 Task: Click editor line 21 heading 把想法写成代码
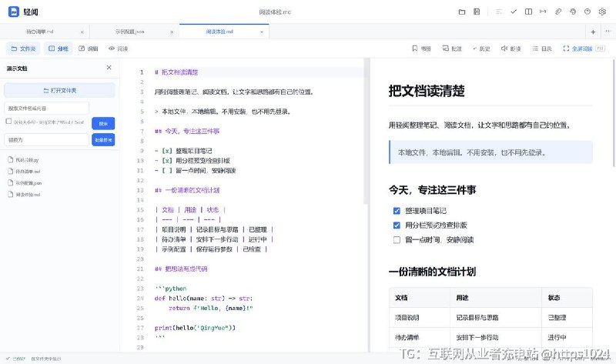(x=181, y=269)
